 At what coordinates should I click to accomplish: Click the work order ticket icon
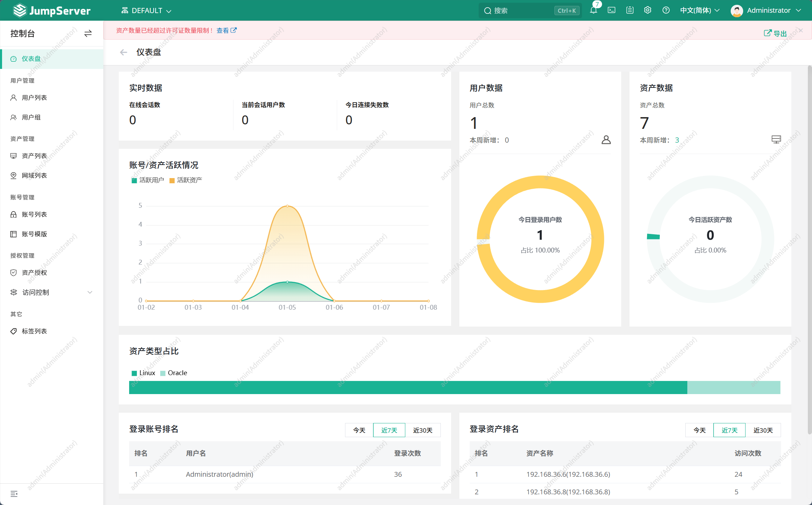point(630,10)
